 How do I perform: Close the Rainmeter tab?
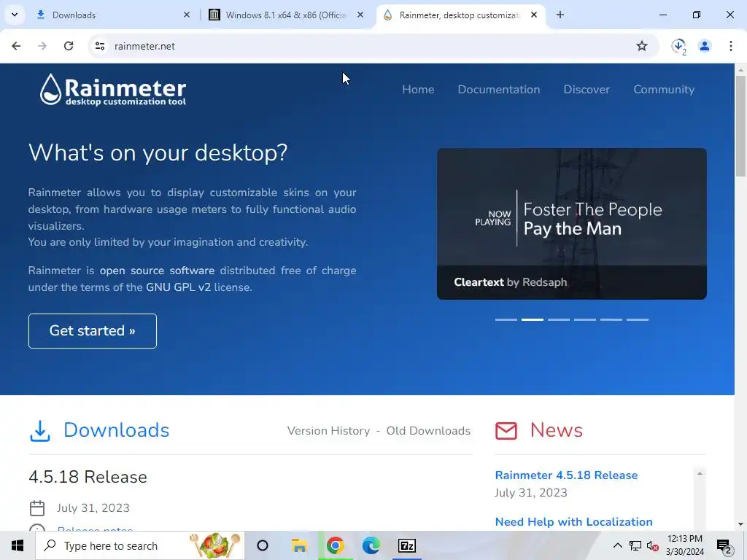[x=534, y=15]
